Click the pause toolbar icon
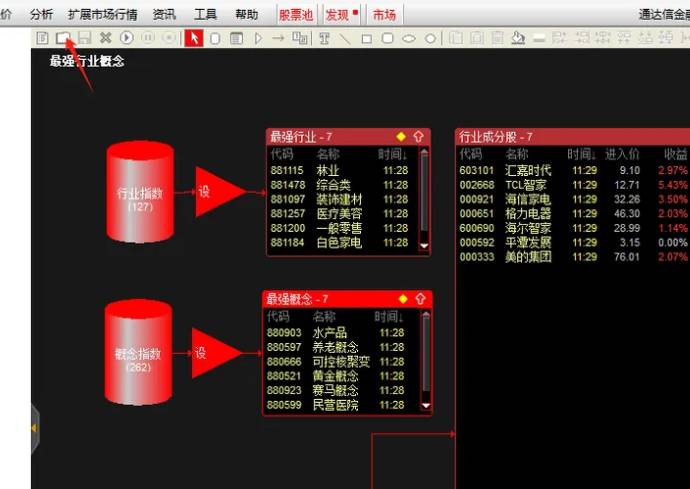Image resolution: width=690 pixels, height=489 pixels. [148, 38]
